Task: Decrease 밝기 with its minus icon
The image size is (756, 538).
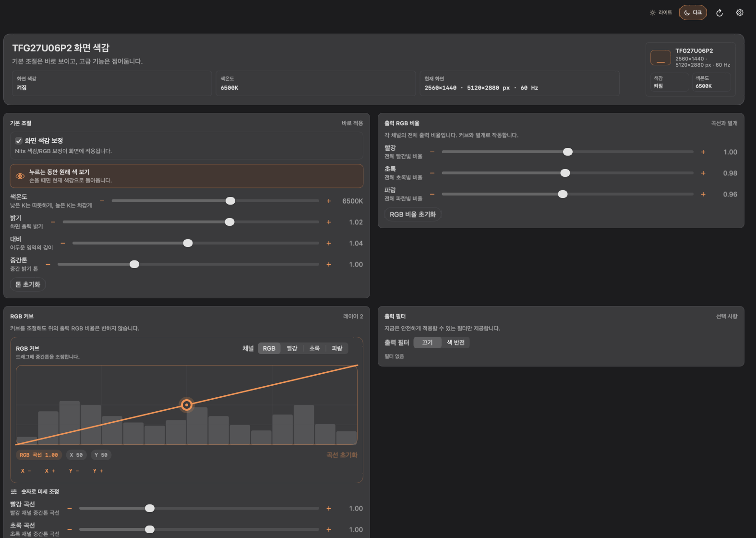Action: click(x=53, y=222)
